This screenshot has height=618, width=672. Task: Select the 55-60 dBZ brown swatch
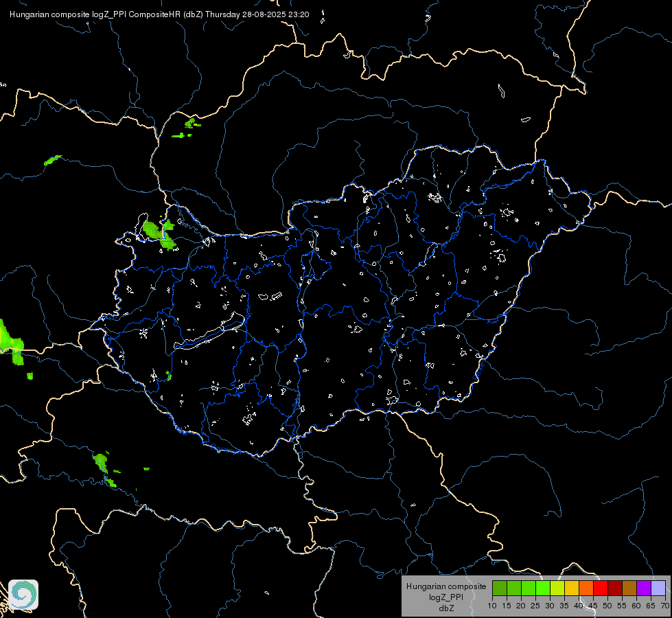[x=629, y=588]
